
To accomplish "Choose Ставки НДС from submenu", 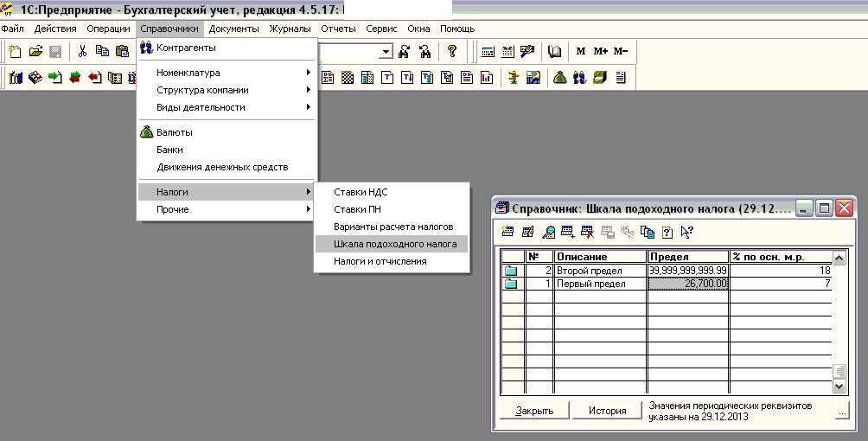I will 392,192.
